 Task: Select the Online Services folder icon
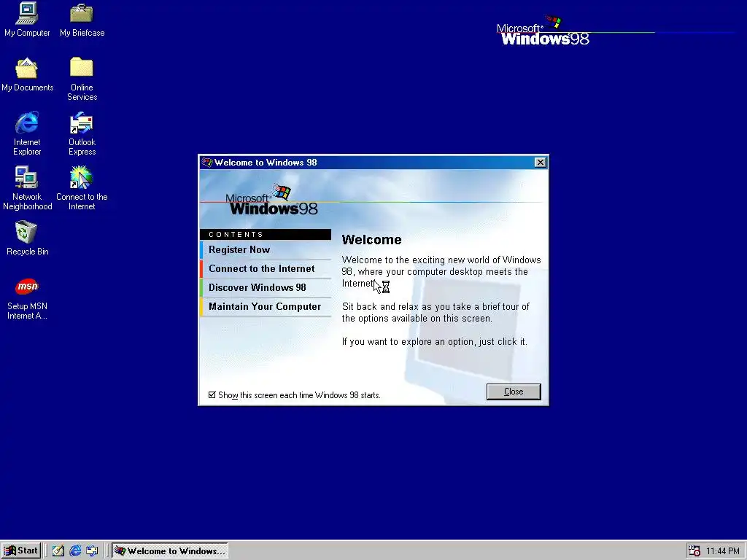(82, 79)
